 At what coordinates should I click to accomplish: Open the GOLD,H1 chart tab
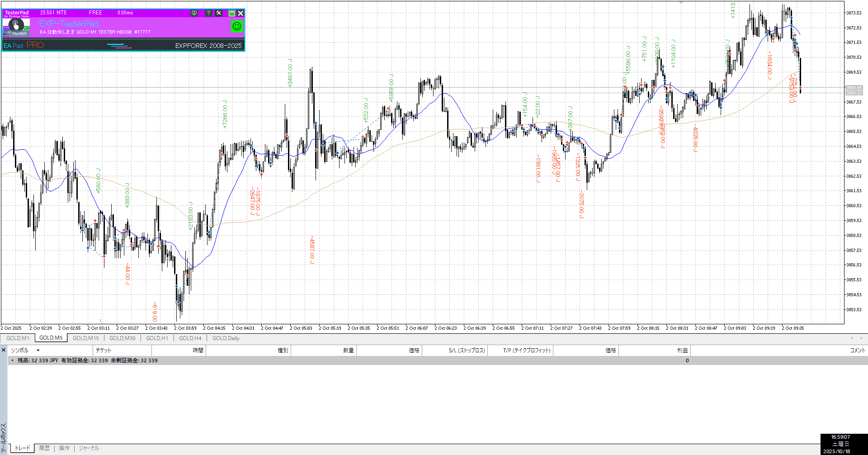(157, 338)
